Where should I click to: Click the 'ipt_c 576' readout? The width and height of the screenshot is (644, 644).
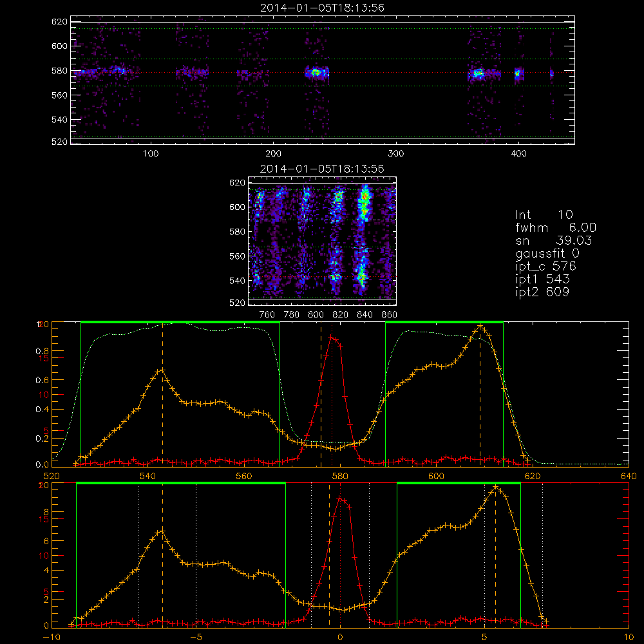546,266
